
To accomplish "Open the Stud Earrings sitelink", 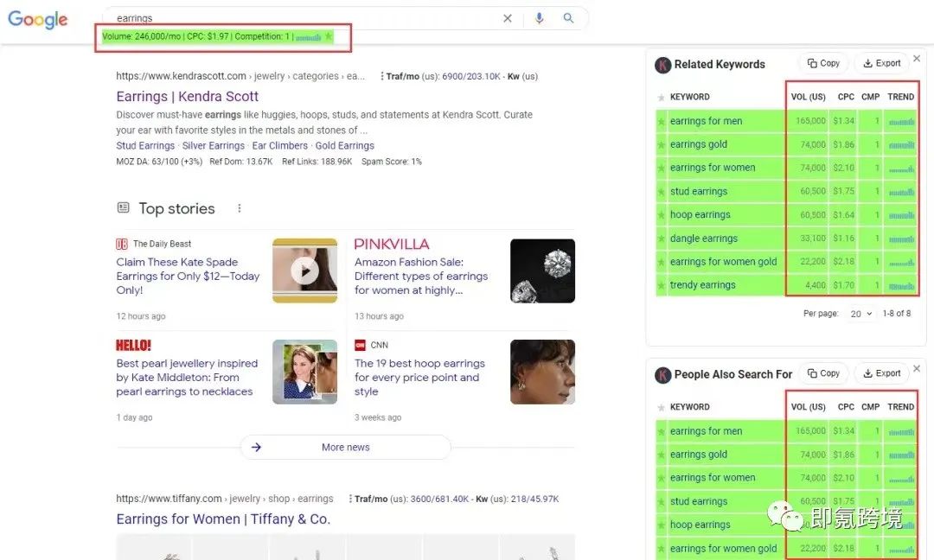I will point(145,146).
